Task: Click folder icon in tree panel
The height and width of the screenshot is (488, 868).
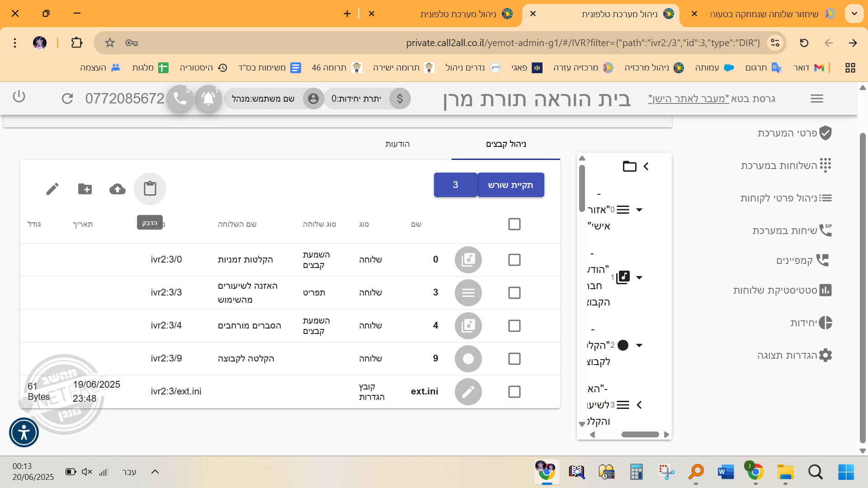Action: coord(629,166)
